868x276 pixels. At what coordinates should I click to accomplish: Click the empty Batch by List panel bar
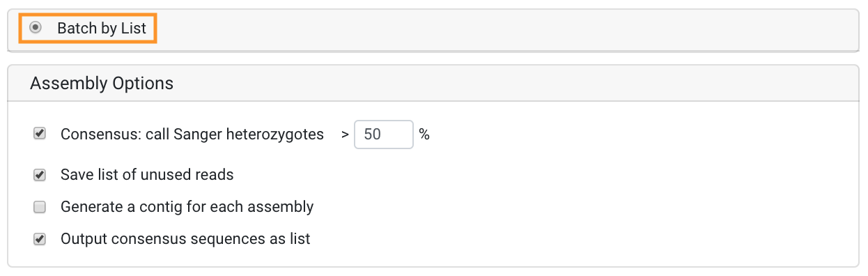coord(507,29)
